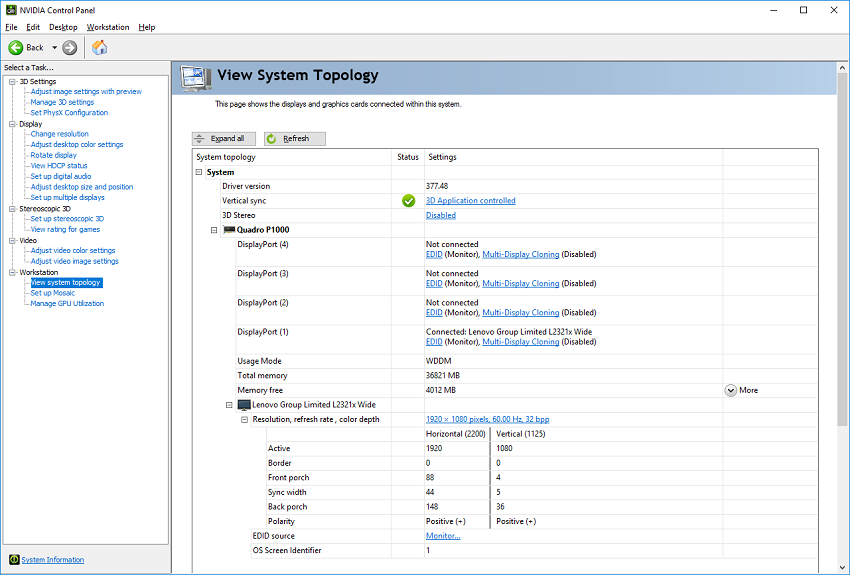The width and height of the screenshot is (850, 575).
Task: Click the Vertical sync green check status icon
Action: [408, 201]
